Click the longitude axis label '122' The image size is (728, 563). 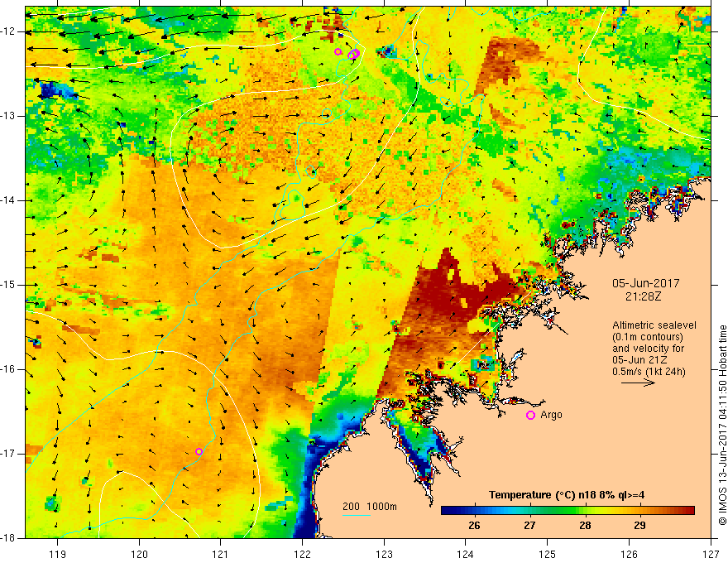(x=302, y=554)
